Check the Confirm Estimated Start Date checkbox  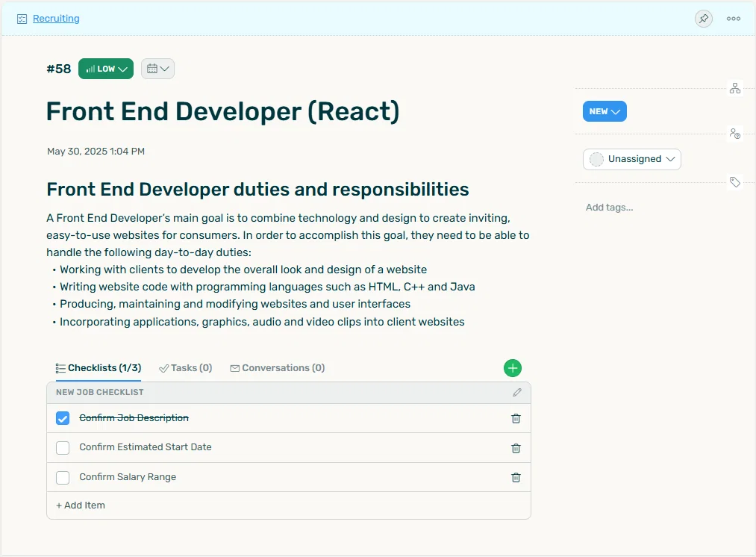click(x=63, y=448)
